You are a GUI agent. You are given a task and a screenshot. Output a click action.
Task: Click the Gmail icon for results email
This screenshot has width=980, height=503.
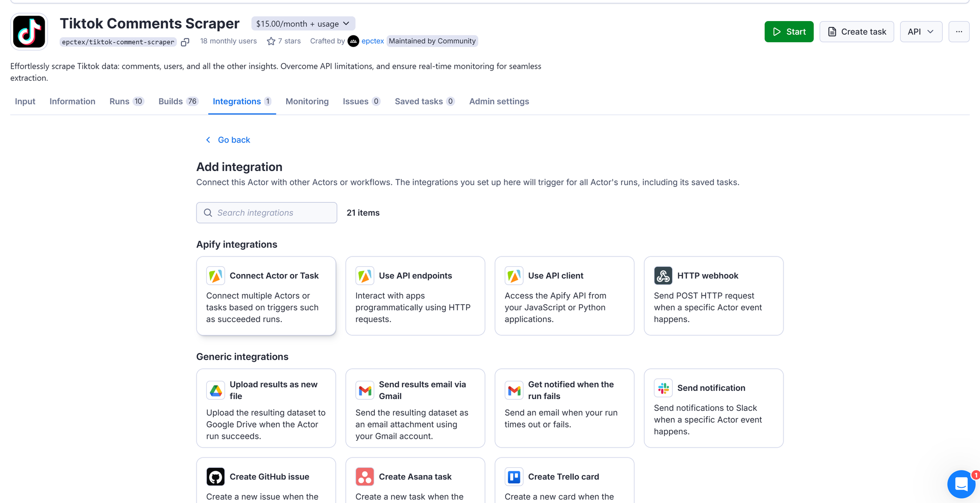coord(365,390)
